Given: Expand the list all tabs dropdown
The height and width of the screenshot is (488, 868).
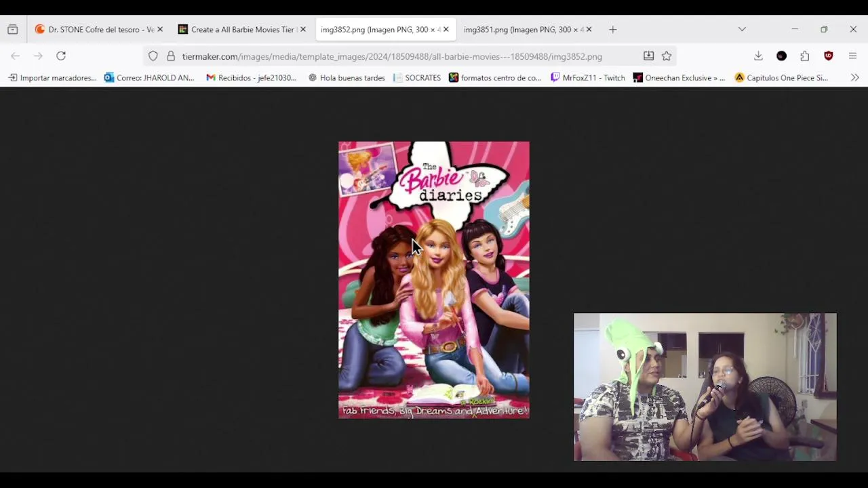Looking at the screenshot, I should [x=742, y=29].
